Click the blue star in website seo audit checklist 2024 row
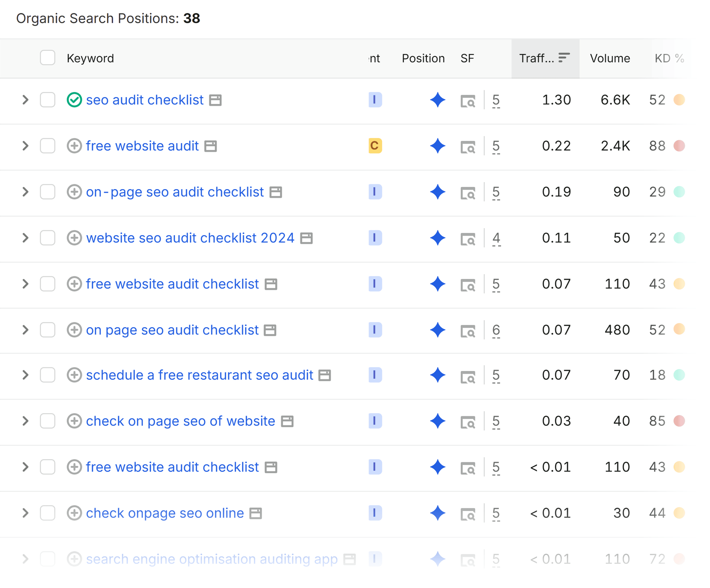710x588 pixels. 438,238
